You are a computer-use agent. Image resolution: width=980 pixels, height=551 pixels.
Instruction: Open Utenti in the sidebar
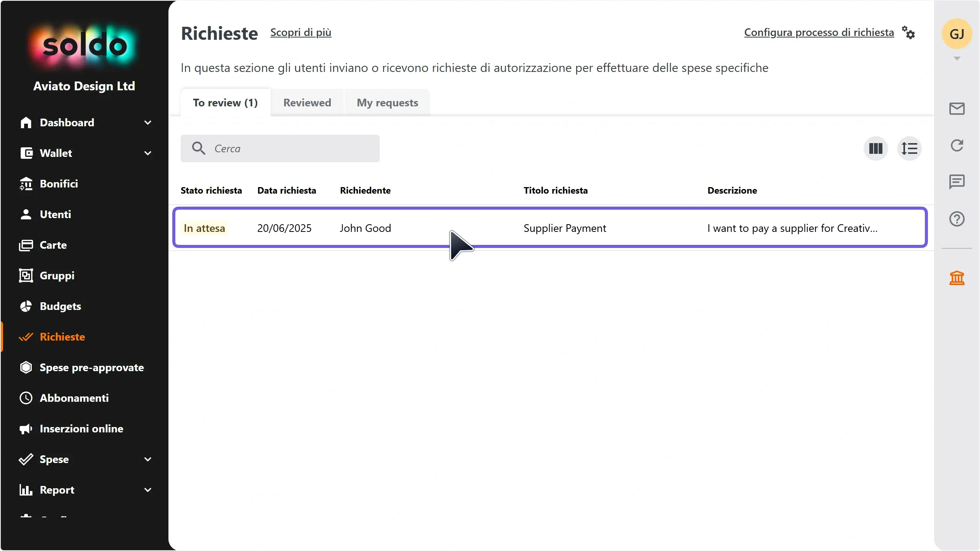56,214
